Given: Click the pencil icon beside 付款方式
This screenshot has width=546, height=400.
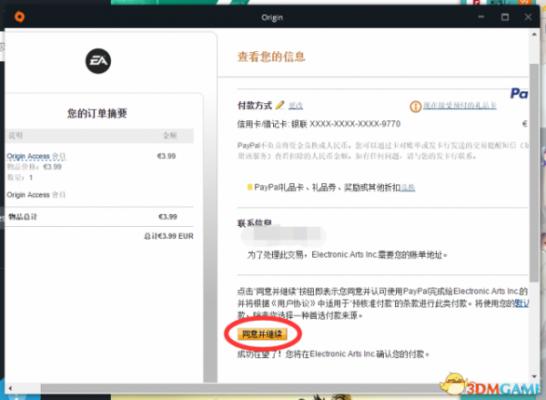Looking at the screenshot, I should 280,105.
